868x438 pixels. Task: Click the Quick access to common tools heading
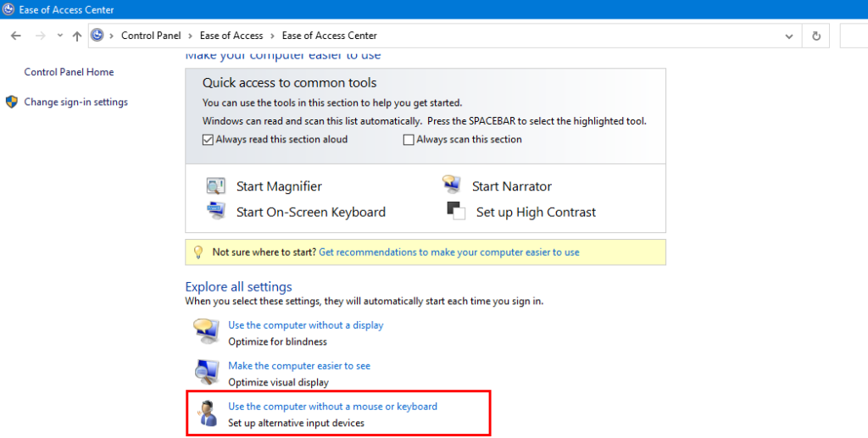[x=289, y=83]
